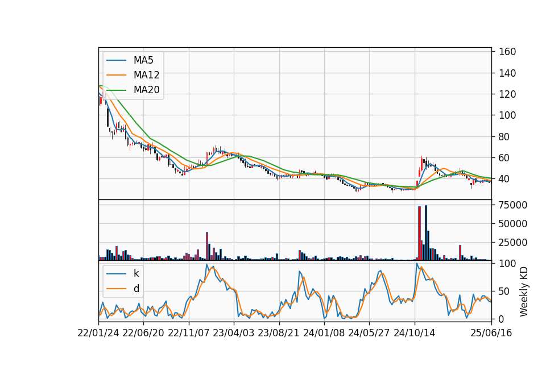Click the orange MA12 legend line sample
Viewport: 546px width, 392px height.
[x=116, y=75]
